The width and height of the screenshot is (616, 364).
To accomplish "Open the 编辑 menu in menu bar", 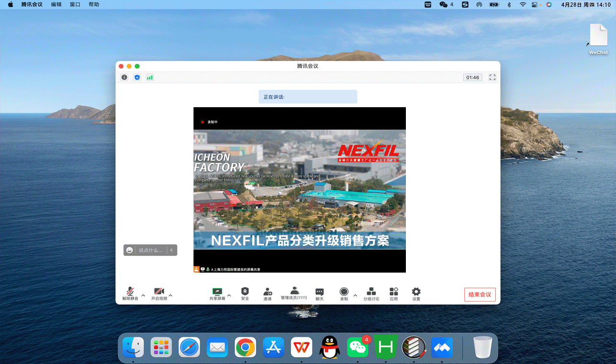I will point(56,4).
